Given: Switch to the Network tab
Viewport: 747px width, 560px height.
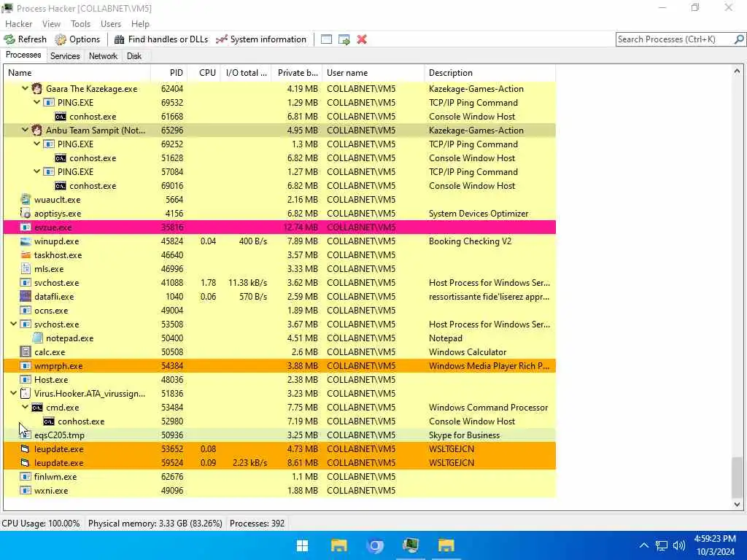Looking at the screenshot, I should tap(103, 55).
